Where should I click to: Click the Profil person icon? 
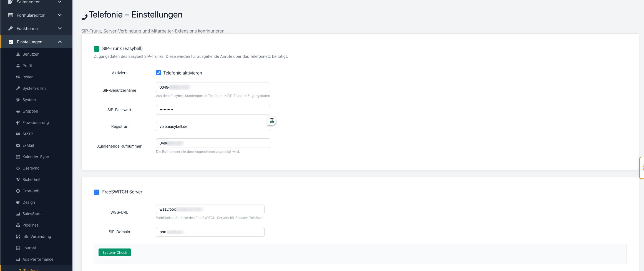[18, 66]
